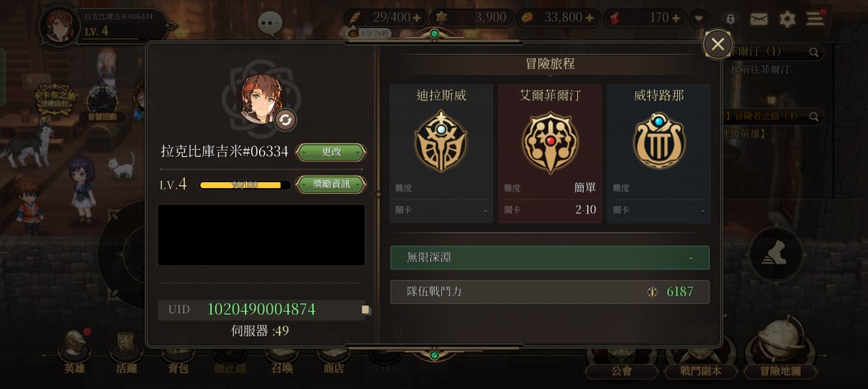Screen dimensions: 868x389
Task: Open the mail envelope icon
Action: point(759,20)
